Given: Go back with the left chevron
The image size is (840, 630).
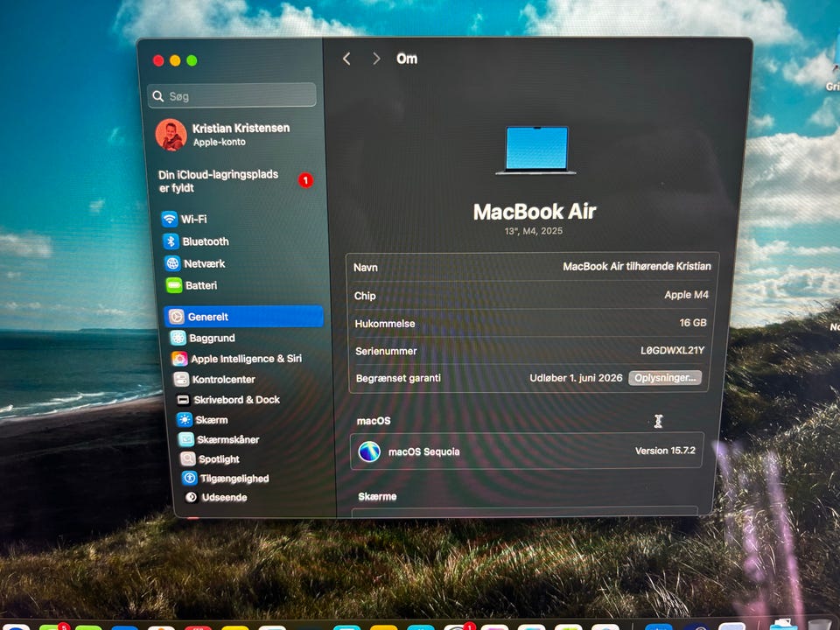Looking at the screenshot, I should (x=346, y=59).
